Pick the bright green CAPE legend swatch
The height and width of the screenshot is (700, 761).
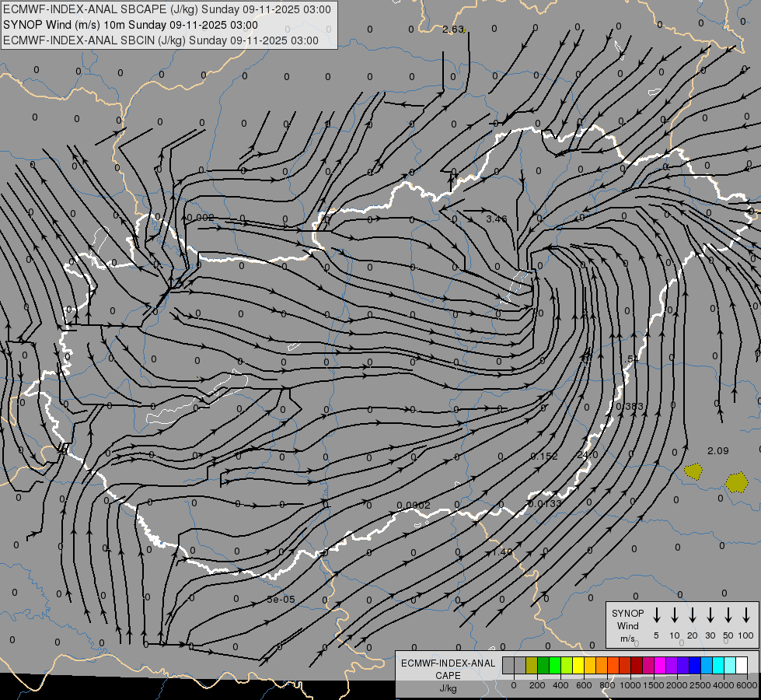click(x=555, y=665)
